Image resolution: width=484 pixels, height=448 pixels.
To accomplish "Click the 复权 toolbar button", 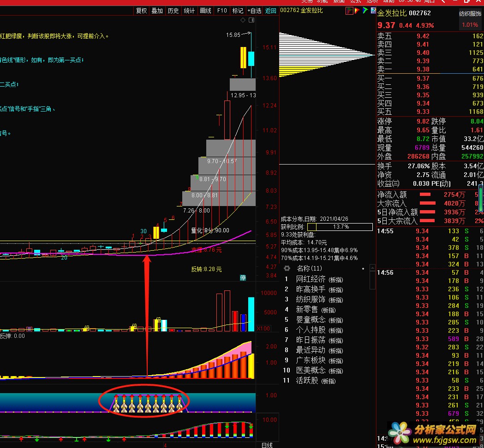I will coord(141,11).
